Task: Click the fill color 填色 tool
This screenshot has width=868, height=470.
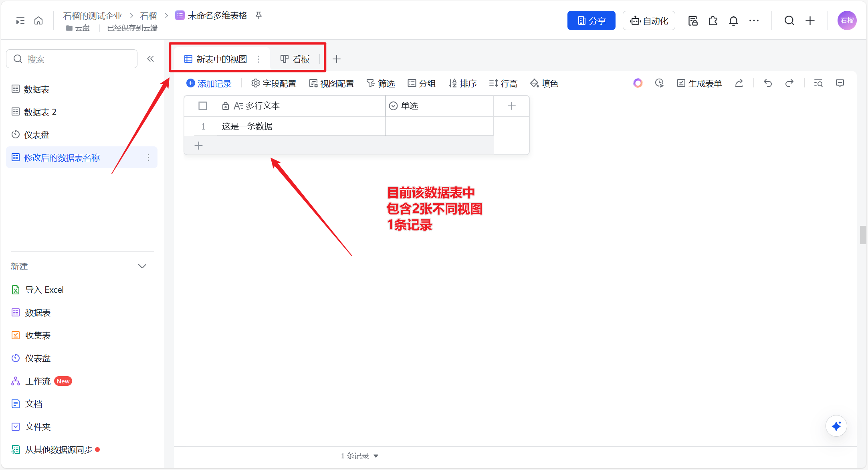Action: click(x=544, y=83)
